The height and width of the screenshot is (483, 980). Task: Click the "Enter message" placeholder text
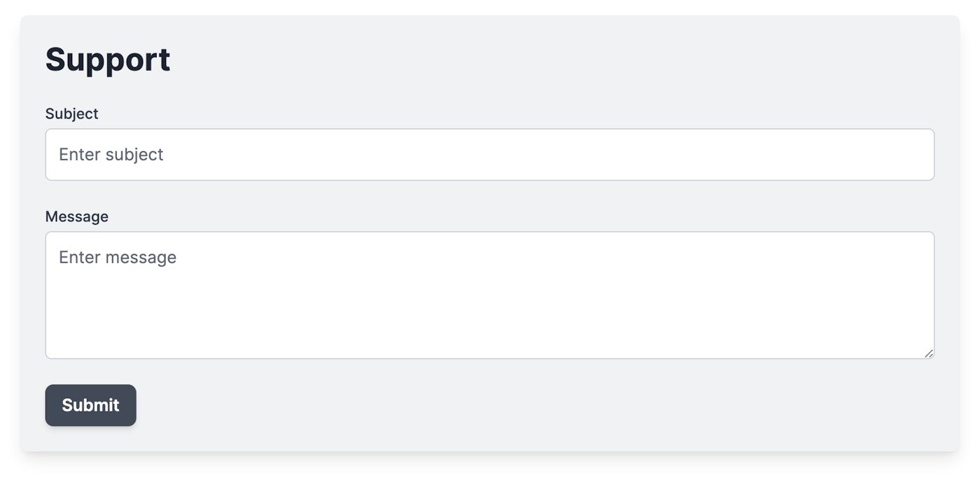click(118, 258)
